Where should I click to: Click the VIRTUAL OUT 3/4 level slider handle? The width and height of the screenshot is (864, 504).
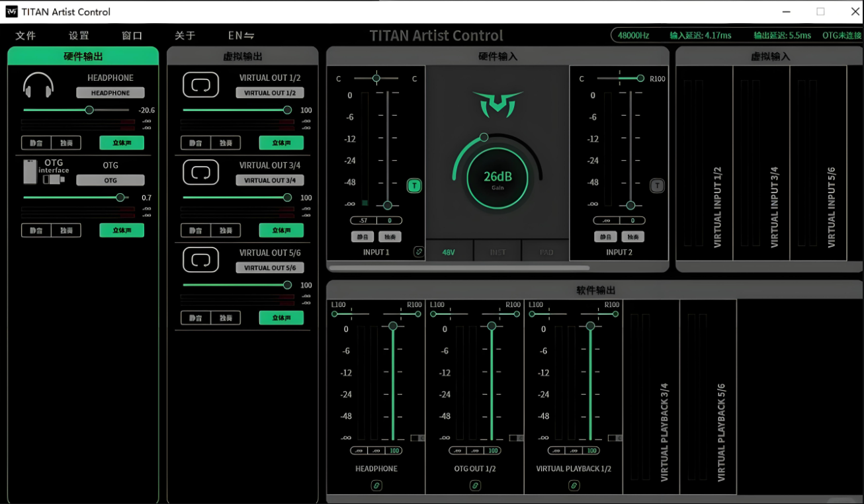tap(287, 198)
